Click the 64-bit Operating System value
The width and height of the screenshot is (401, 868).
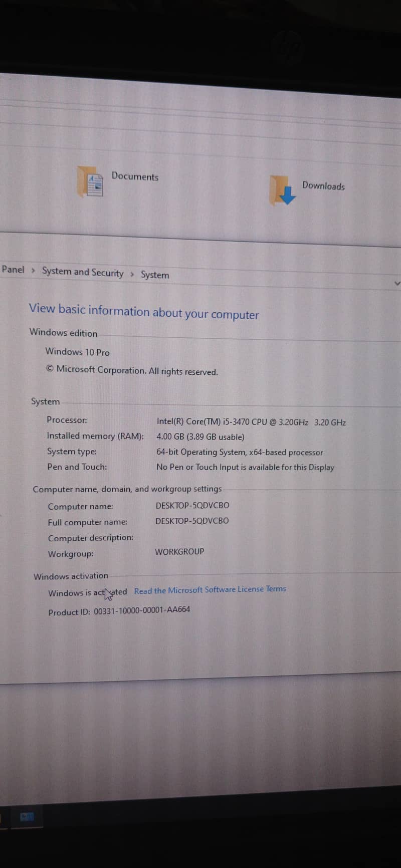pyautogui.click(x=240, y=452)
